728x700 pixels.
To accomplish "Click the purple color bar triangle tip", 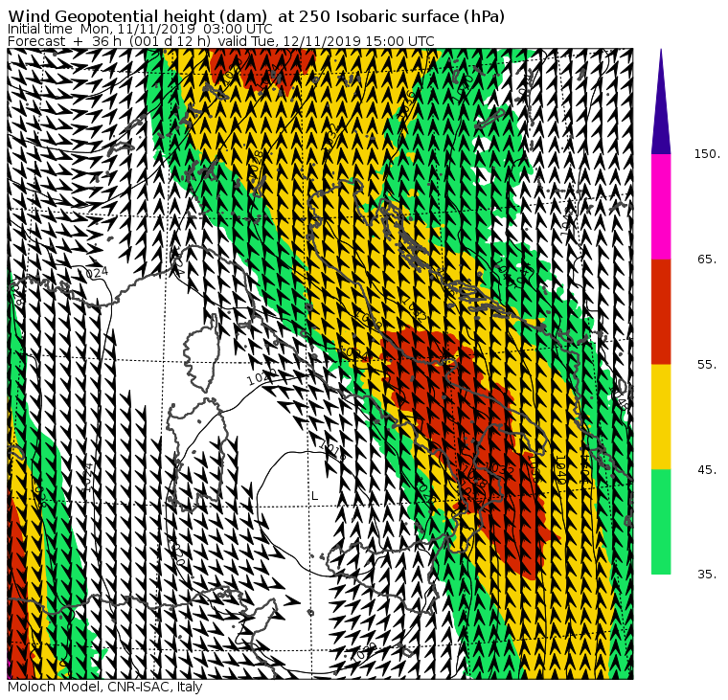I will click(x=661, y=102).
